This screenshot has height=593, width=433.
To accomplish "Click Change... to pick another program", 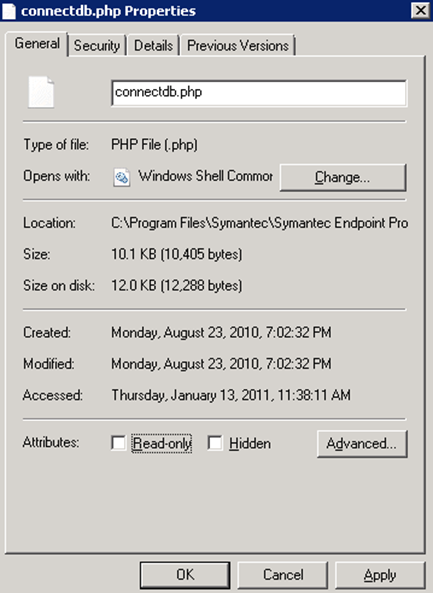I will (x=343, y=177).
